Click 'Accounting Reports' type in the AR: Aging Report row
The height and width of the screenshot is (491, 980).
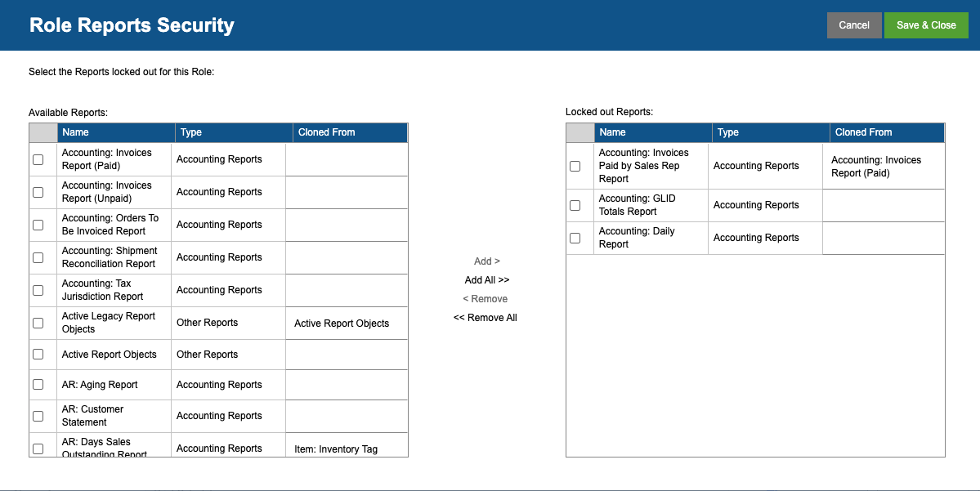coord(219,385)
